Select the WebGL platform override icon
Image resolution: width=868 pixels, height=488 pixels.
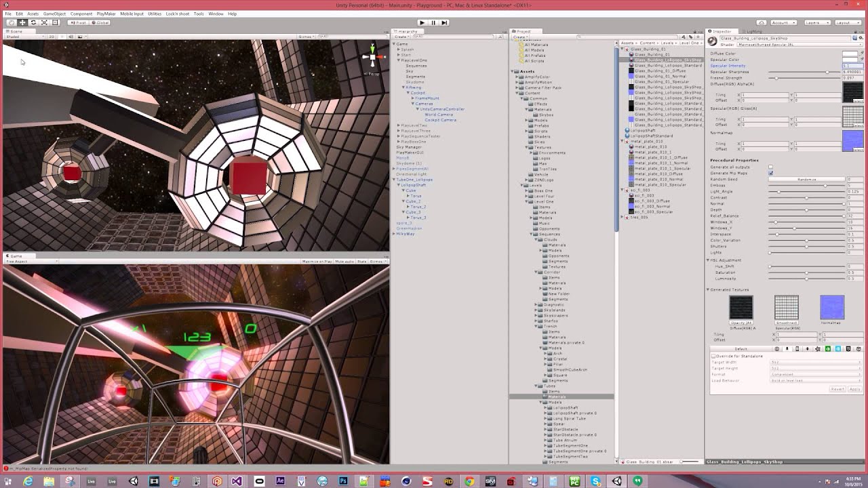(848, 349)
